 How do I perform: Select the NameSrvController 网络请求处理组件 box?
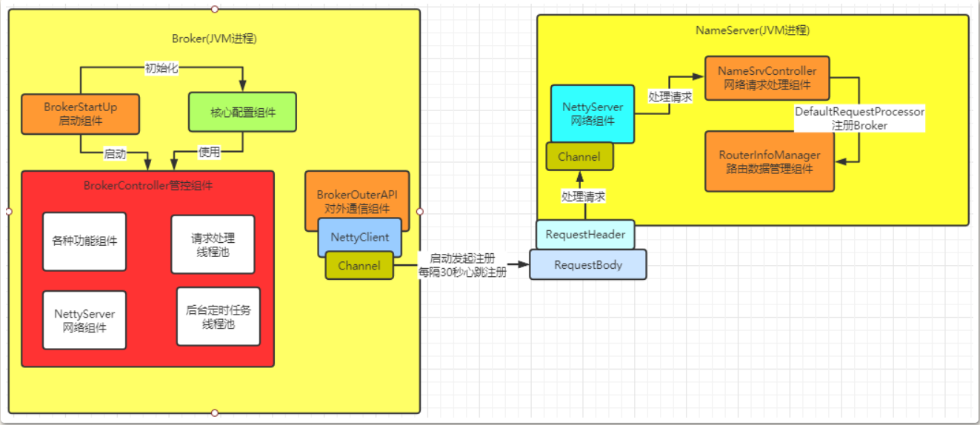(767, 78)
